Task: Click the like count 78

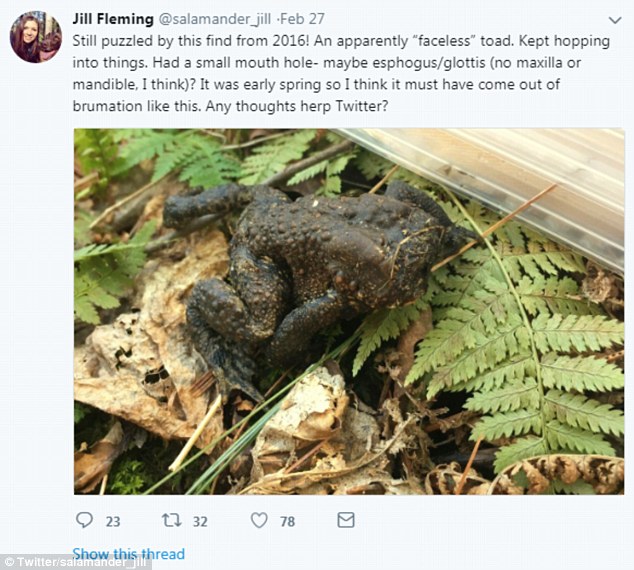Action: click(x=286, y=521)
